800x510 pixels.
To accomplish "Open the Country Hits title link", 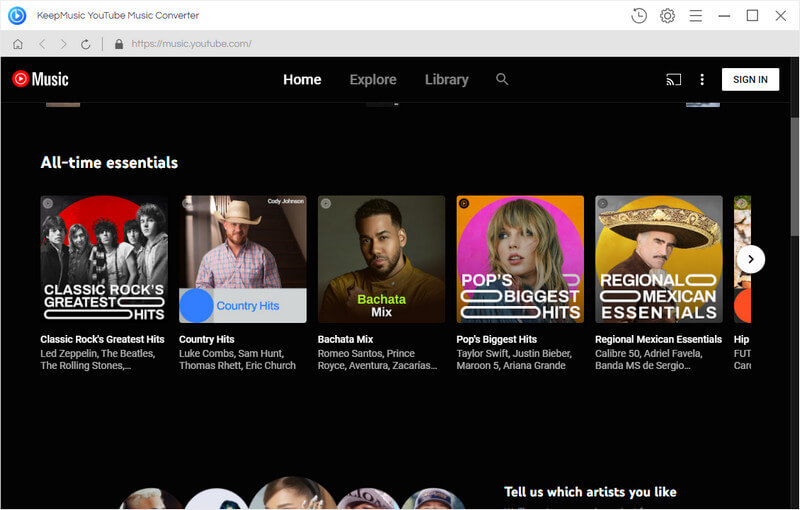I will (207, 339).
